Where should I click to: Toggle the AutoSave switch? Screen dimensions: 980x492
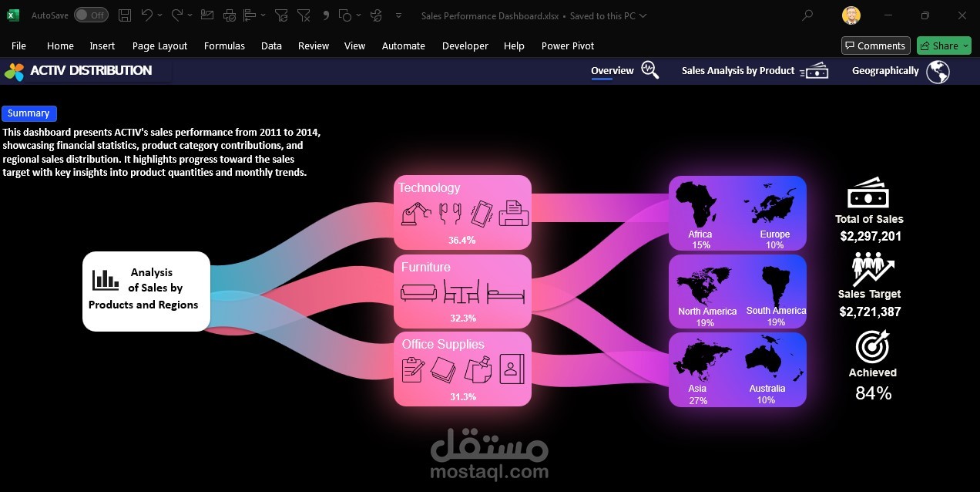[x=91, y=15]
